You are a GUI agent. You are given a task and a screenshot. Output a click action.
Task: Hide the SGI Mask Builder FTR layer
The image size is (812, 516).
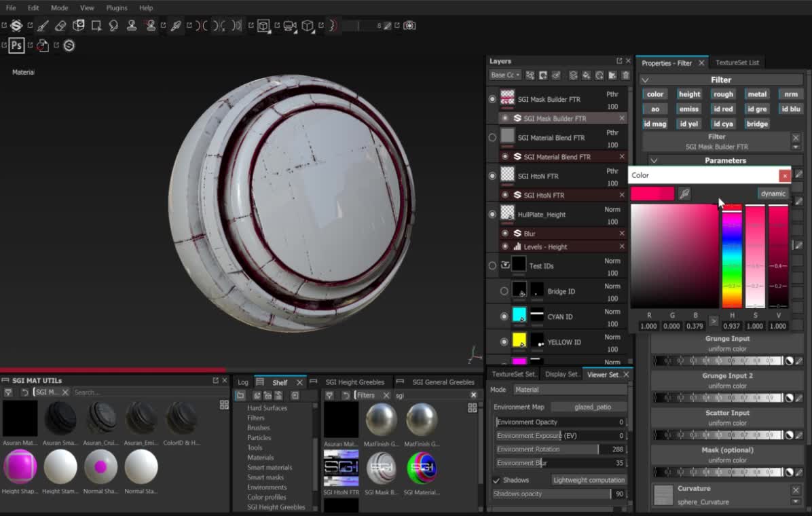tap(492, 99)
